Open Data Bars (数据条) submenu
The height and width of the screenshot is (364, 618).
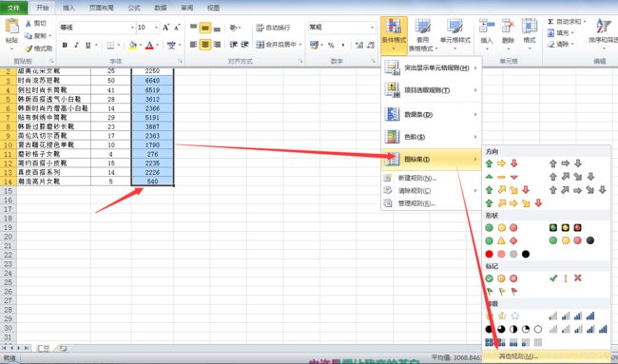(432, 115)
